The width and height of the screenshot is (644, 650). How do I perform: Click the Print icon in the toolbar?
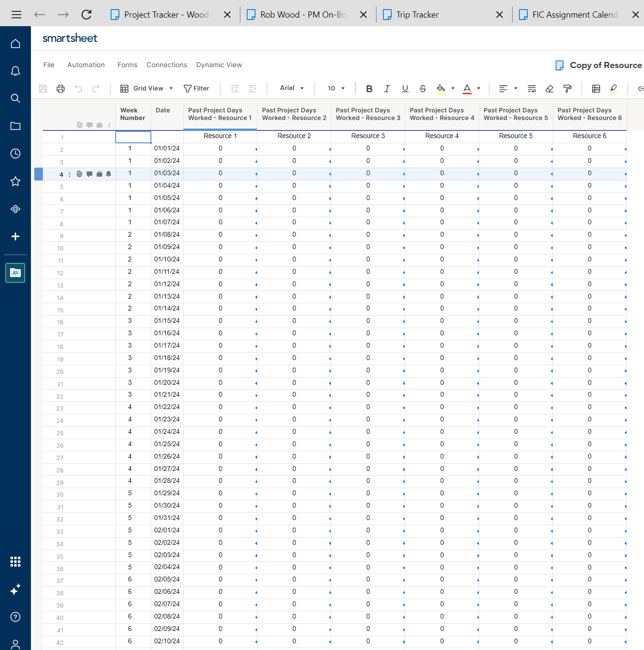tap(60, 89)
